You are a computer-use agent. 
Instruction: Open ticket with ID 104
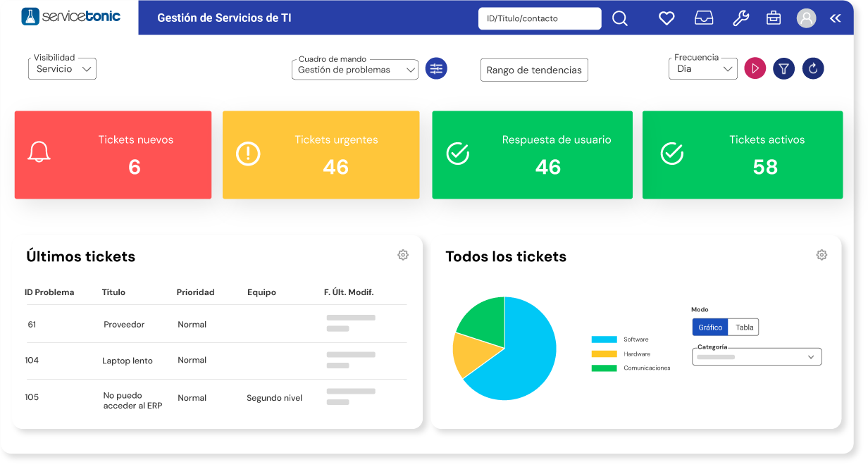click(x=32, y=360)
